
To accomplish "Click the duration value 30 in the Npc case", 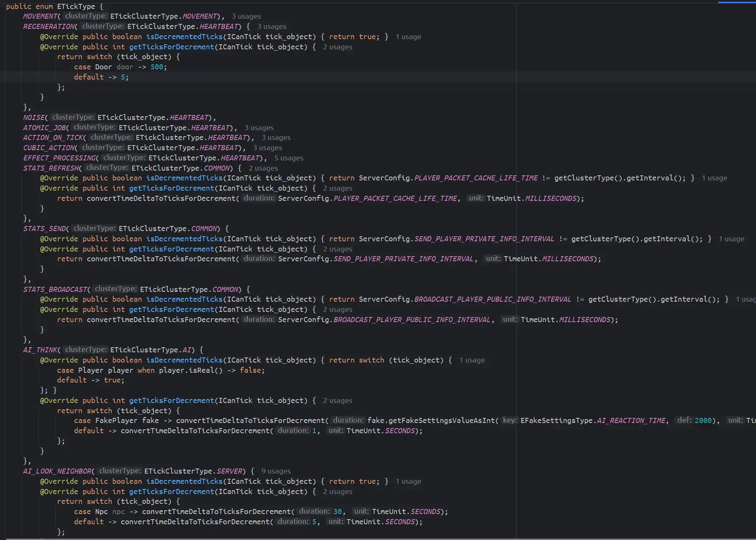I will click(338, 511).
